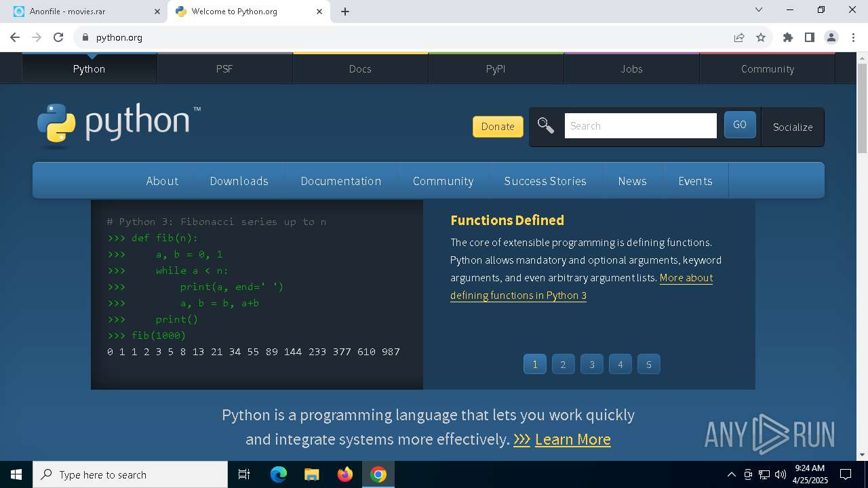Open the Chrome profile avatar
868x488 pixels.
point(831,37)
